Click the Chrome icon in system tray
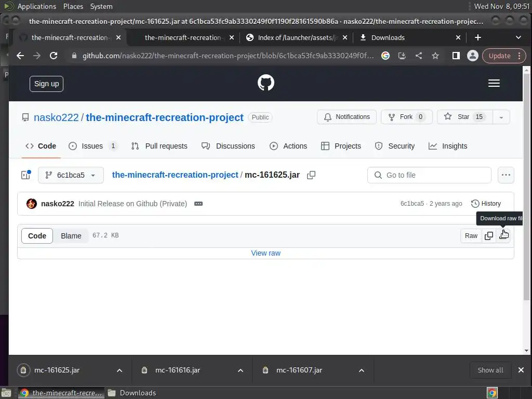Screen dimensions: 532x399 pyautogui.click(x=492, y=393)
